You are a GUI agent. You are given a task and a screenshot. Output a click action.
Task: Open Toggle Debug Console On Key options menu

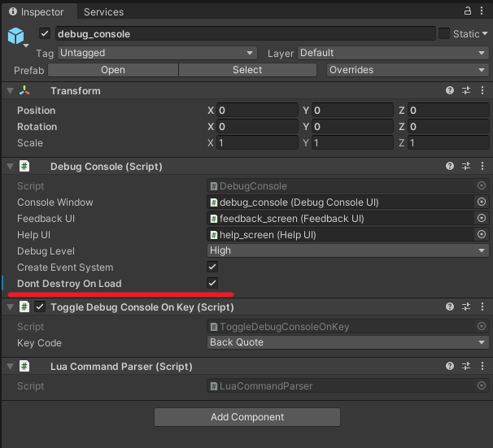[482, 307]
